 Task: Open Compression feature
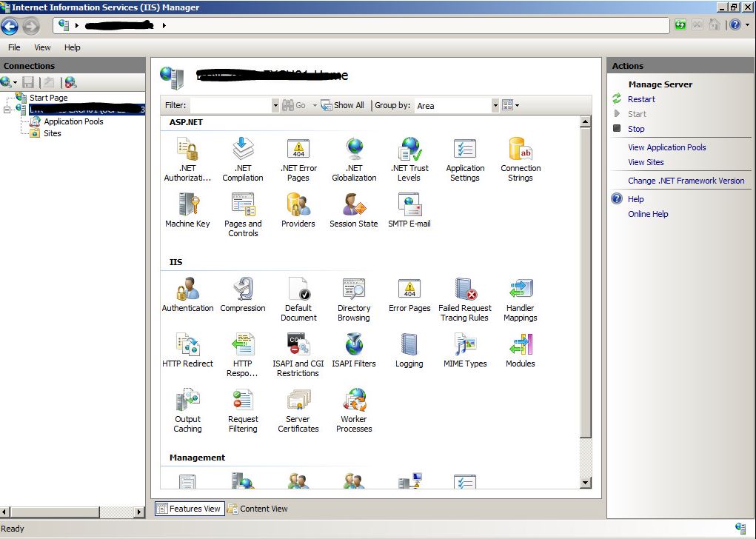point(243,295)
